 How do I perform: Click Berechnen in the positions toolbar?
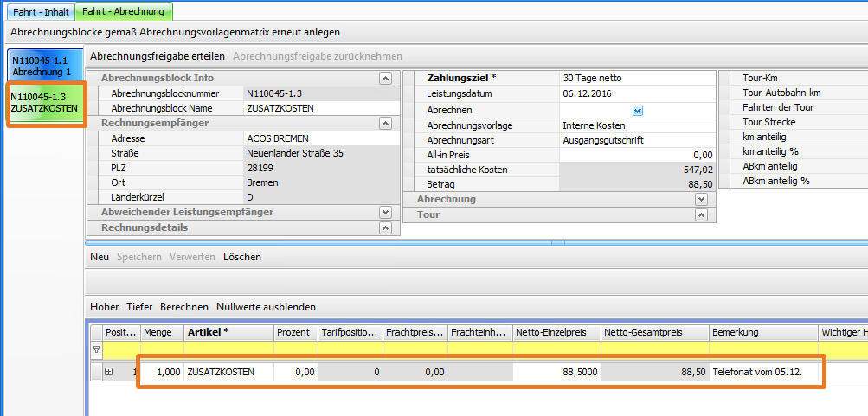coord(183,307)
